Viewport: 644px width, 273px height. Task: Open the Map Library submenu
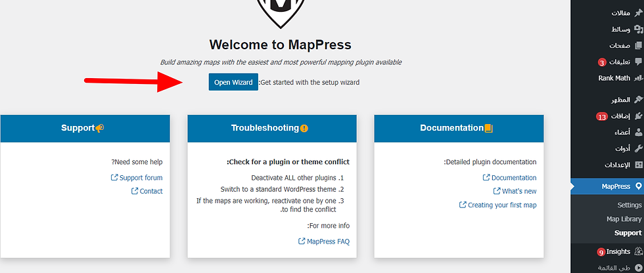pyautogui.click(x=624, y=219)
